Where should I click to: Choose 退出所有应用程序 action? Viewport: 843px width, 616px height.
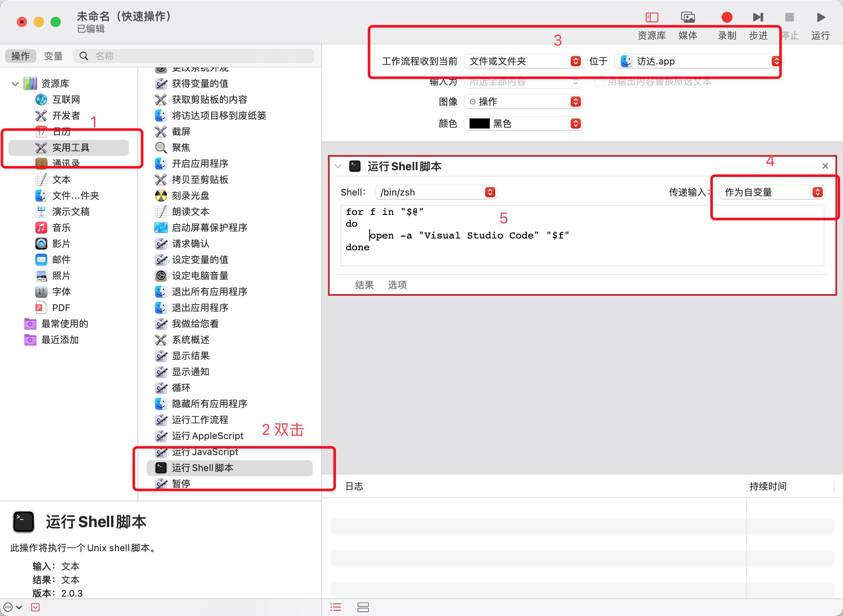pos(201,292)
